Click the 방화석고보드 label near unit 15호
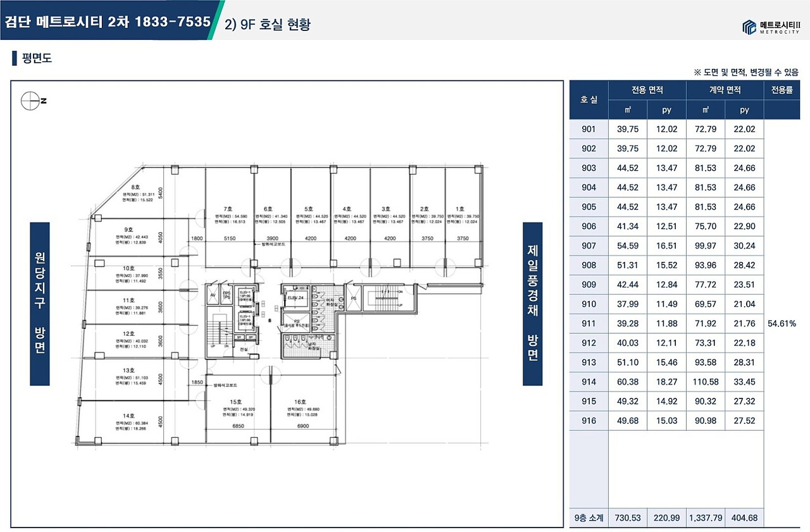810x532 pixels. (225, 385)
